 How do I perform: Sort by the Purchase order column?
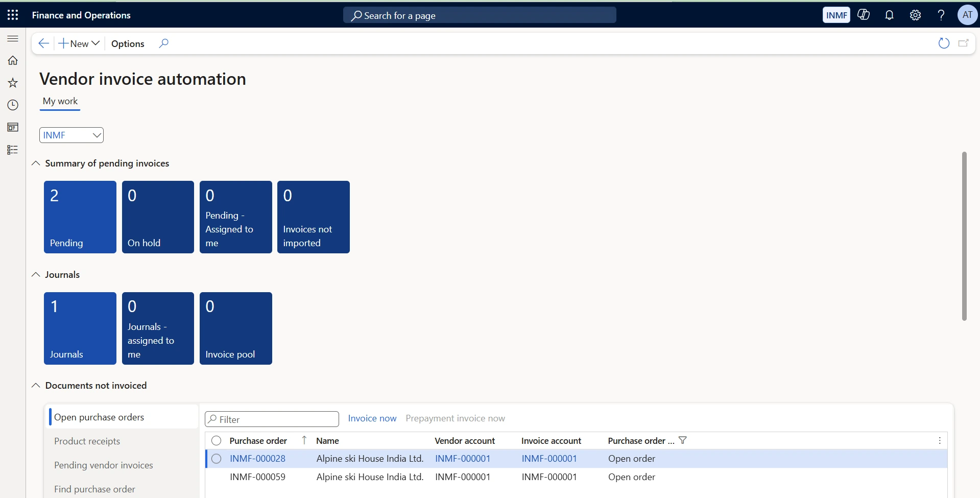258,440
